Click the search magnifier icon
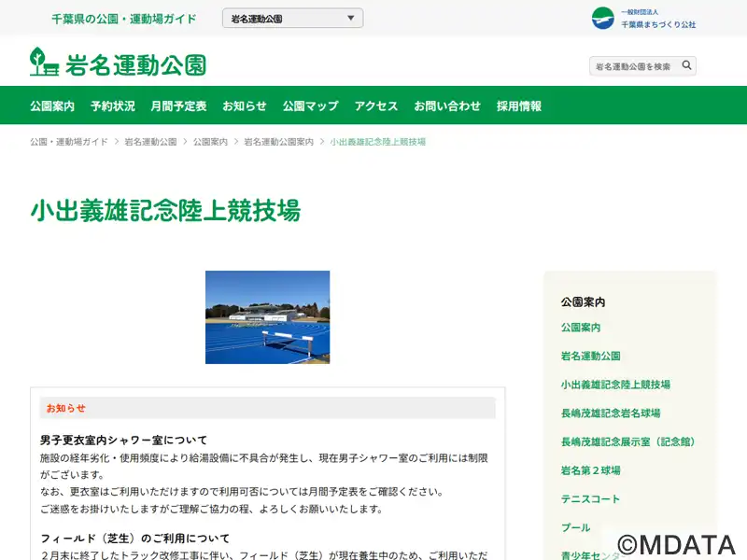This screenshot has height=560, width=747. pyautogui.click(x=686, y=65)
